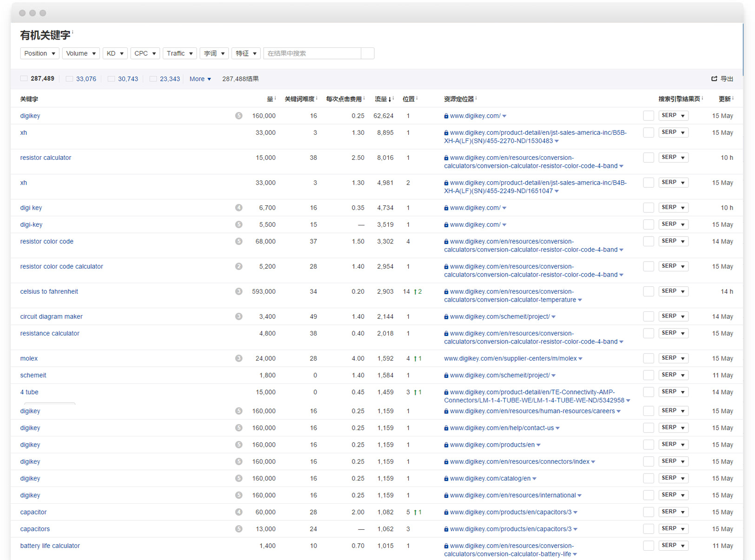This screenshot has height=560, width=755.
Task: Click the export icon beside 导出
Action: 714,79
